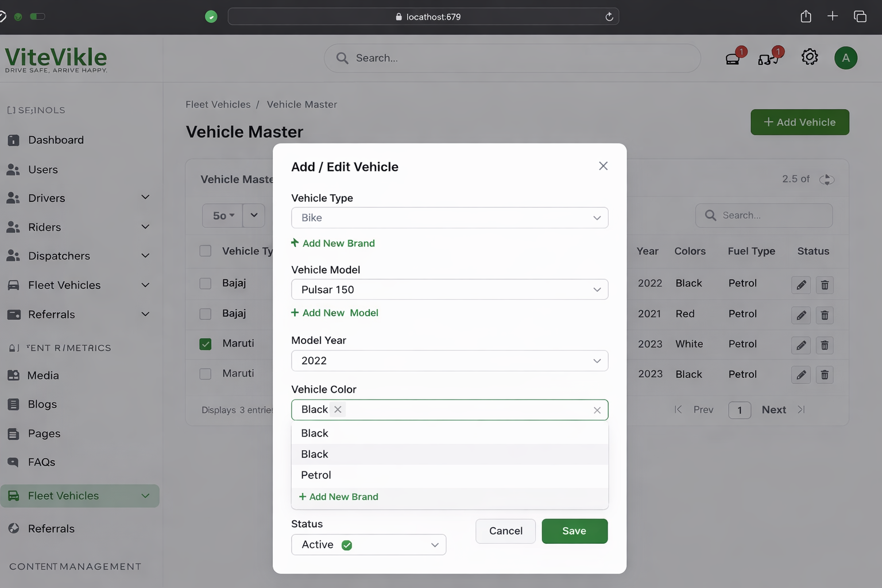This screenshot has height=588, width=882.
Task: Focus the top global Search field
Action: (x=512, y=58)
